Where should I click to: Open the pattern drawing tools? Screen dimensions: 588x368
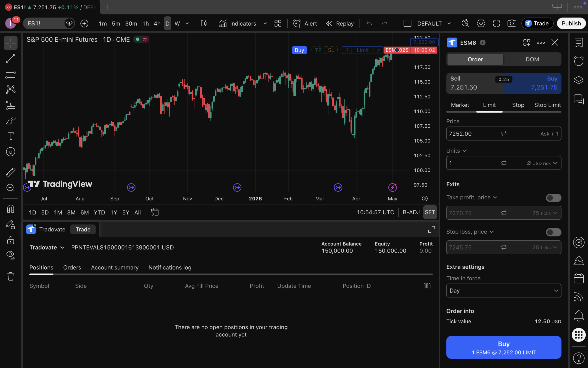coord(10,89)
